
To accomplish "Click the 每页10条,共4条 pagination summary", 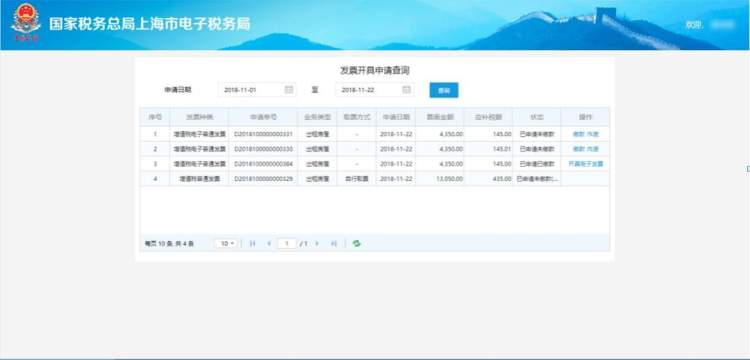I will click(169, 244).
